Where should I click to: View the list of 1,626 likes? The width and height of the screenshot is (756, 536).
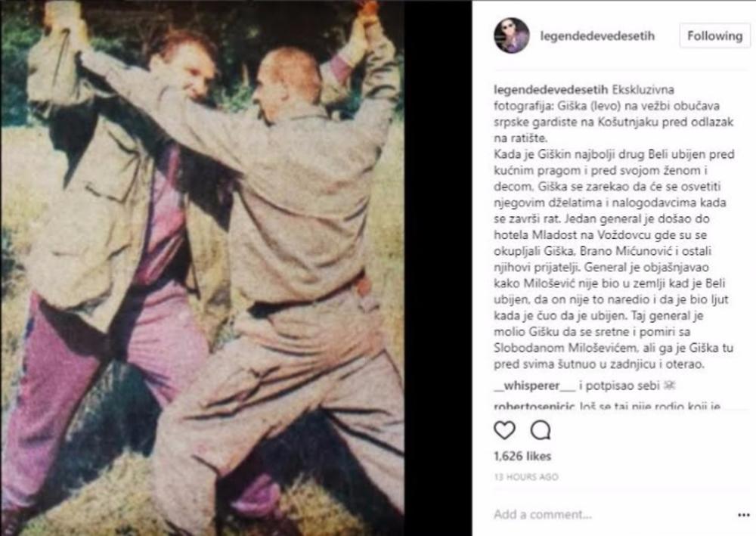tap(522, 456)
